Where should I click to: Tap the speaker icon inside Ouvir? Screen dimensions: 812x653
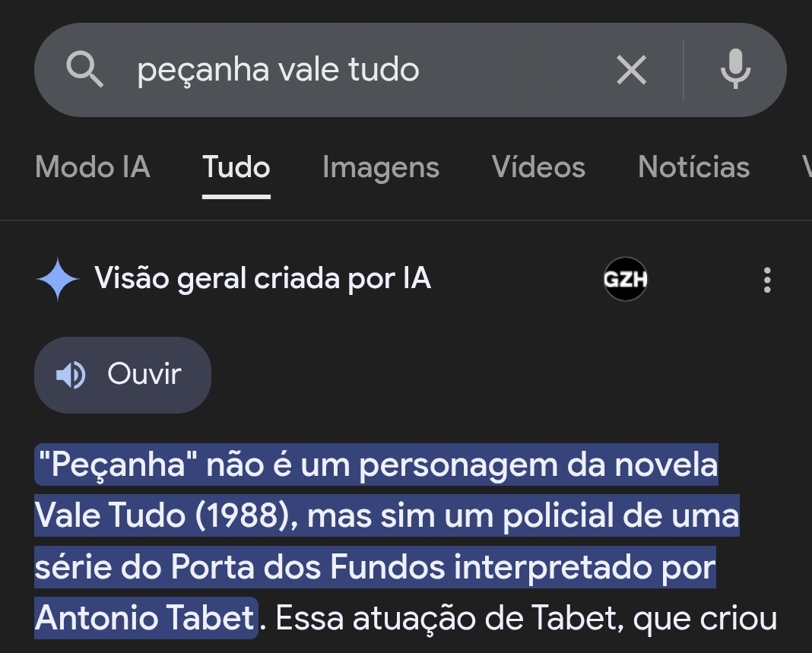(71, 375)
